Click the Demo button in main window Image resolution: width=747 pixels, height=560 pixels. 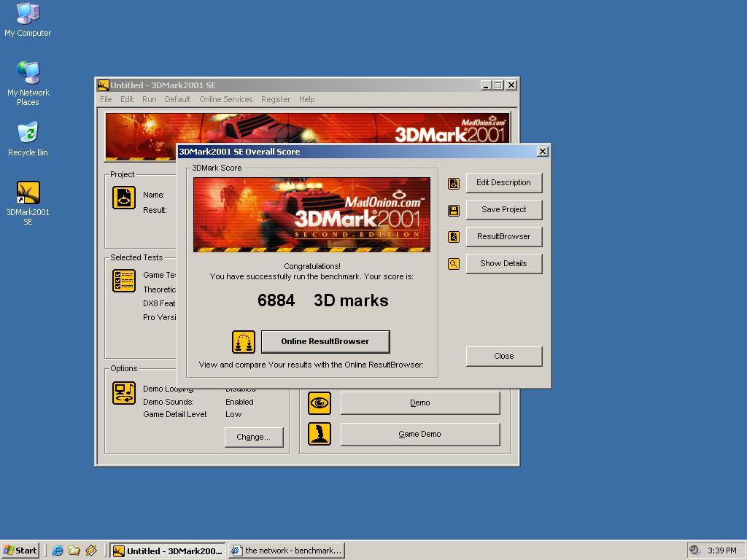pos(419,402)
